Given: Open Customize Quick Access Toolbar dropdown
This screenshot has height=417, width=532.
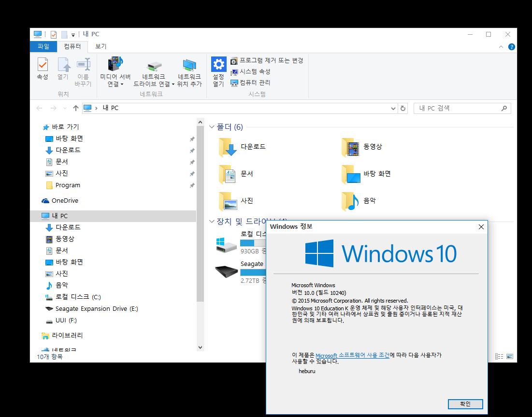Looking at the screenshot, I should 73,35.
